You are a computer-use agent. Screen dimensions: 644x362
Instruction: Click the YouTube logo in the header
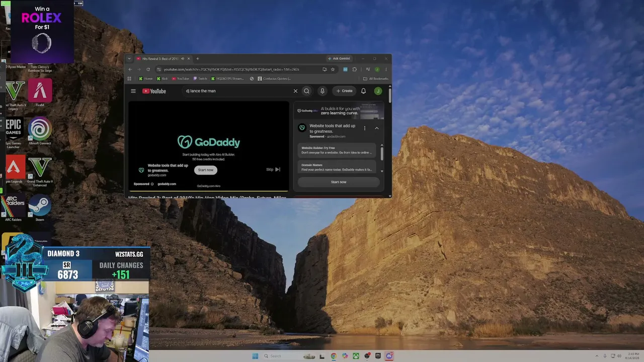(154, 91)
